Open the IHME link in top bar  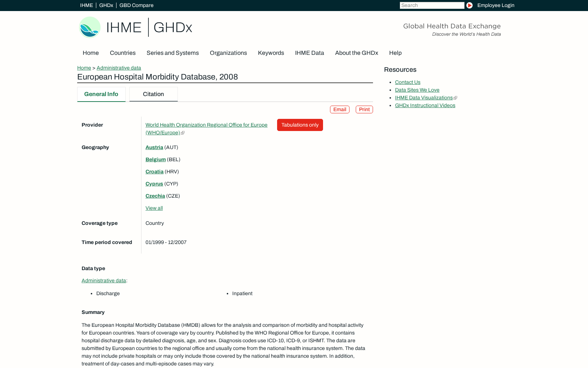(86, 5)
